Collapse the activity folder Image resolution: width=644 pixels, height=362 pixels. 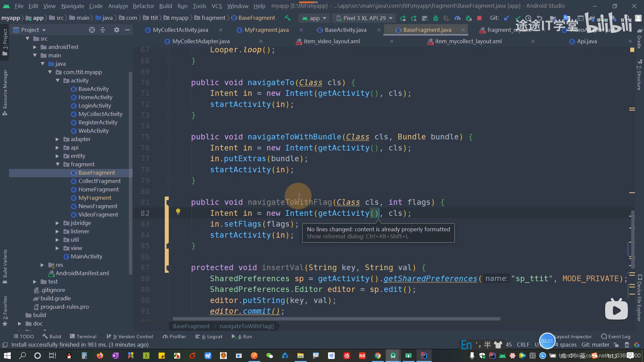[58, 80]
